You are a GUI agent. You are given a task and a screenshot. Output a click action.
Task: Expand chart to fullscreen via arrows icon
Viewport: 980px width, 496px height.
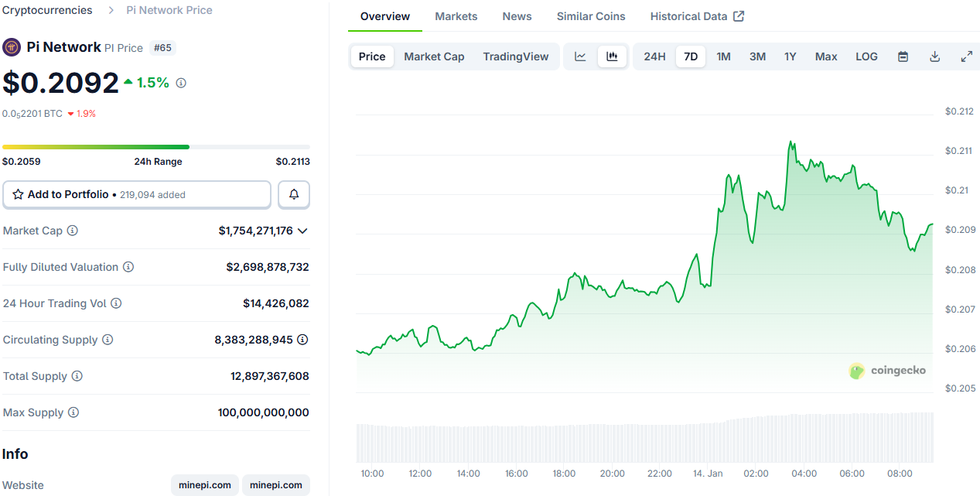pos(966,56)
